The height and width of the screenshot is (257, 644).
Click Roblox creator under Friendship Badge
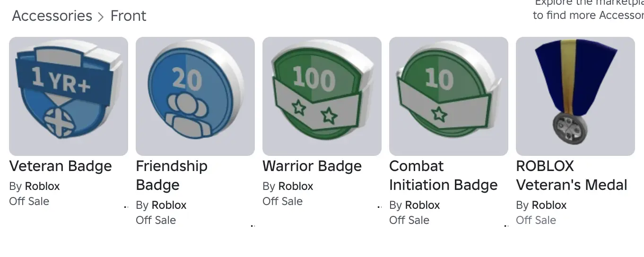pyautogui.click(x=169, y=206)
